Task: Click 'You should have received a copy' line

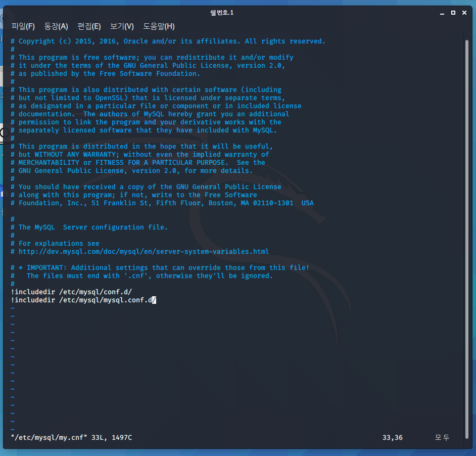Action: (146, 187)
